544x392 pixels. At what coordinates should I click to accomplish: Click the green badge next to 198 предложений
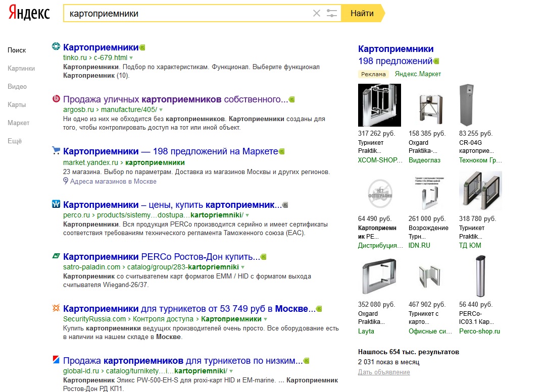click(436, 62)
